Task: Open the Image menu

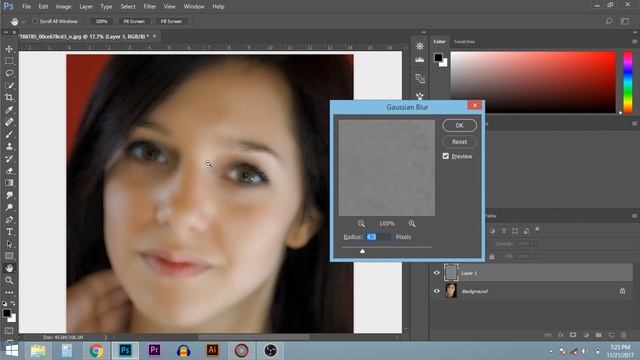Action: pyautogui.click(x=63, y=7)
